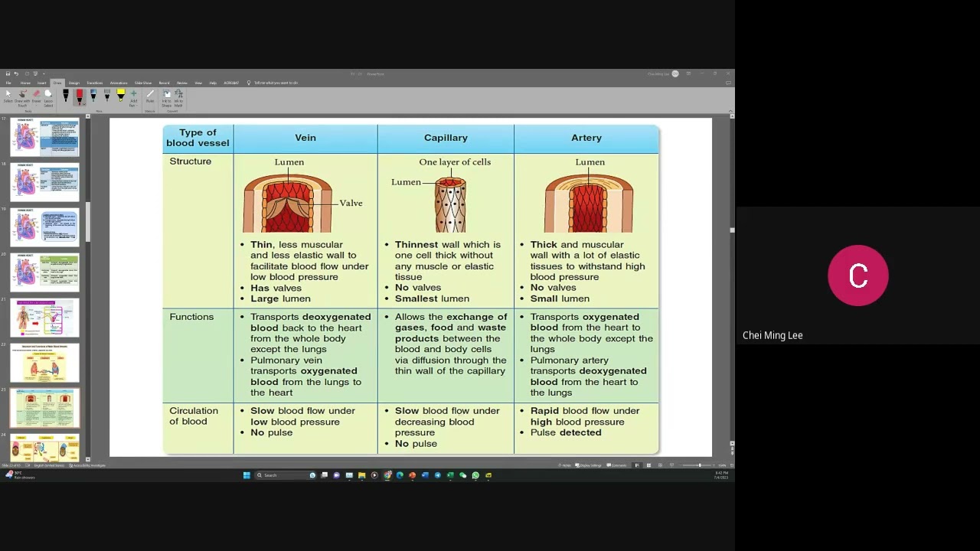The image size is (980, 551).
Task: Switch to the Home tab
Action: point(25,83)
